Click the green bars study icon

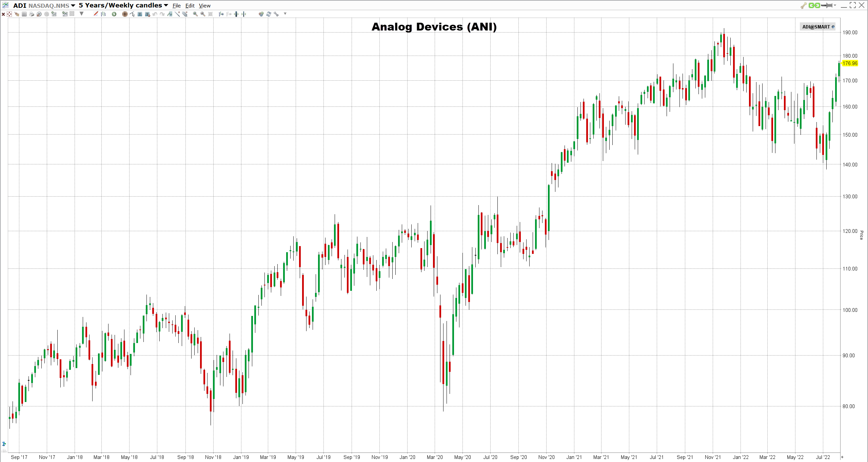click(170, 14)
